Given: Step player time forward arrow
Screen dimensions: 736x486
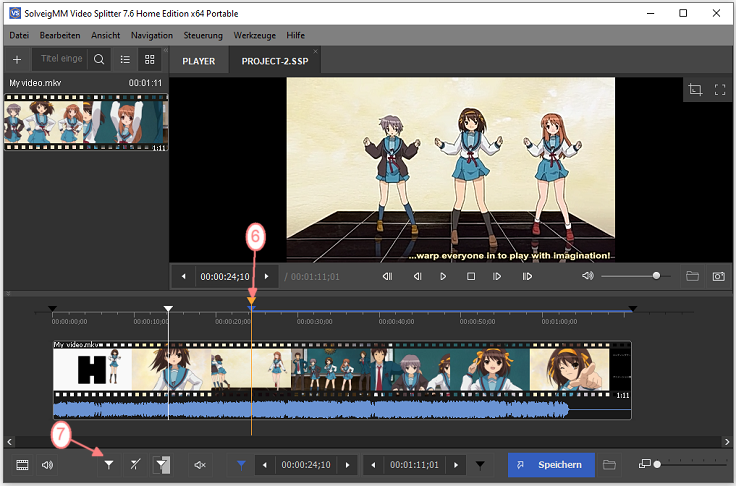Looking at the screenshot, I should coord(267,277).
